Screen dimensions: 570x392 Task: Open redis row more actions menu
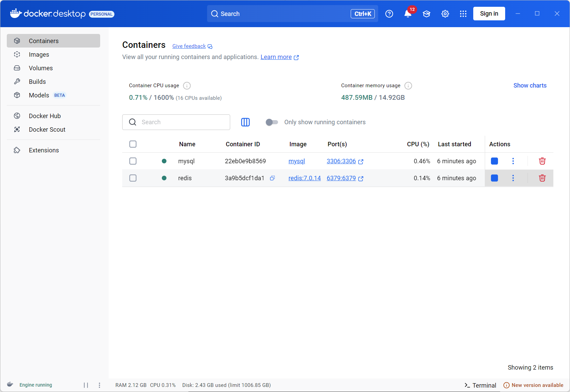pos(513,178)
